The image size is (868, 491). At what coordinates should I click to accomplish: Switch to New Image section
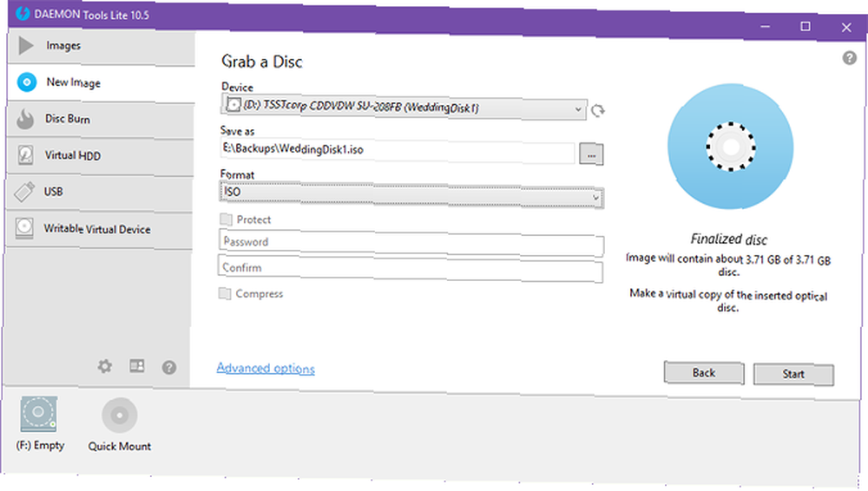(101, 83)
